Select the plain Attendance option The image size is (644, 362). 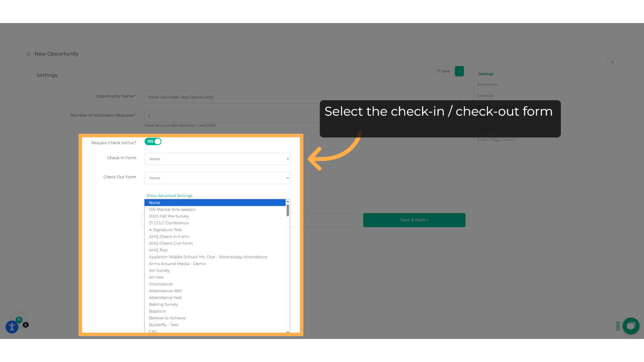[215, 284]
